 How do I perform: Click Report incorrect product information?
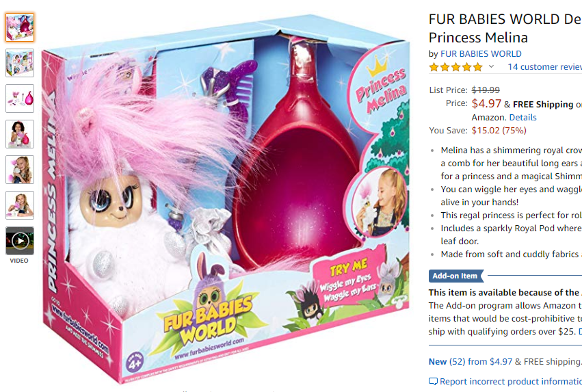(511, 381)
